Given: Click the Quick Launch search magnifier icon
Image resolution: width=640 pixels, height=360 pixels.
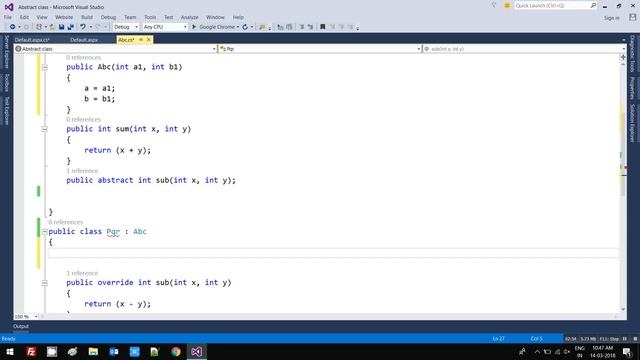Looking at the screenshot, I should (x=593, y=5).
